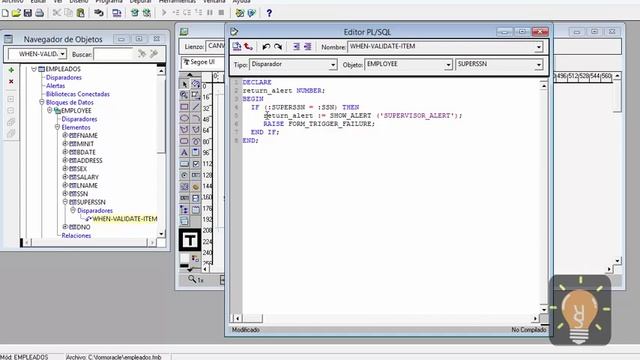Expand the SALARY item node
The width and height of the screenshot is (640, 360).
click(x=65, y=177)
